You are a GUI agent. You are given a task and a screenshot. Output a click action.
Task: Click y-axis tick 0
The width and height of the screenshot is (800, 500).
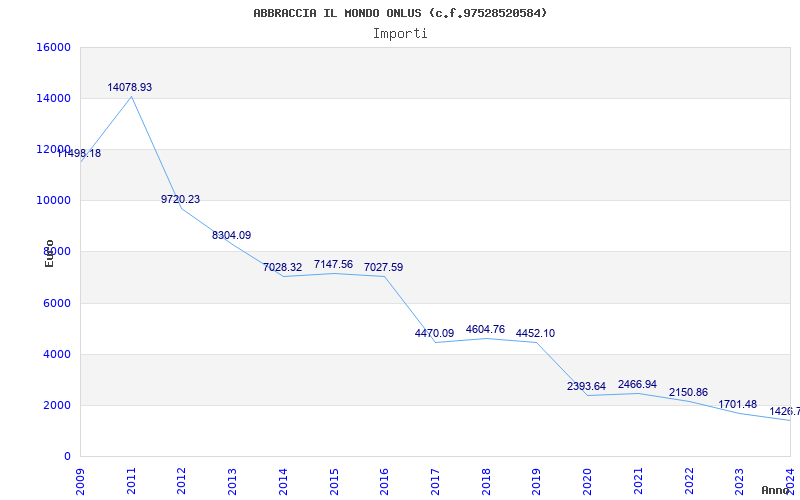coord(67,457)
